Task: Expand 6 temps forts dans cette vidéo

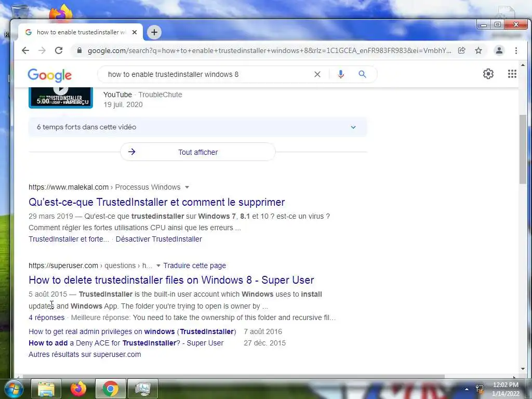Action: 197,127
